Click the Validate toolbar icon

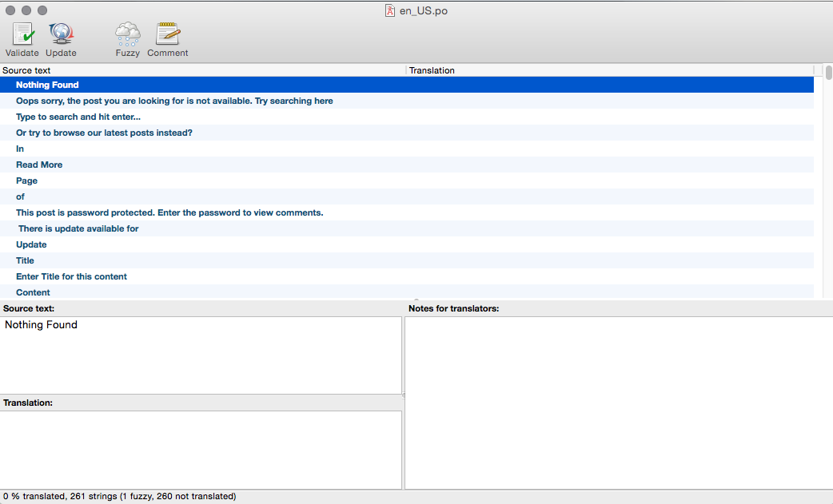(22, 34)
